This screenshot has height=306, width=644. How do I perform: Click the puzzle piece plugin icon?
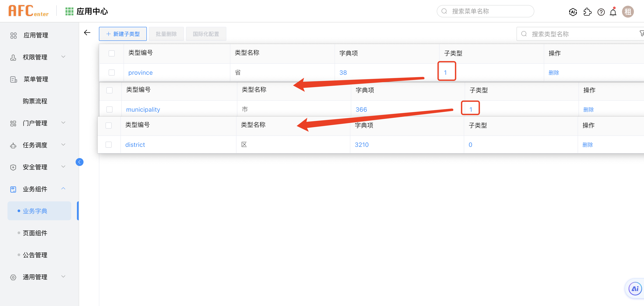coord(587,12)
